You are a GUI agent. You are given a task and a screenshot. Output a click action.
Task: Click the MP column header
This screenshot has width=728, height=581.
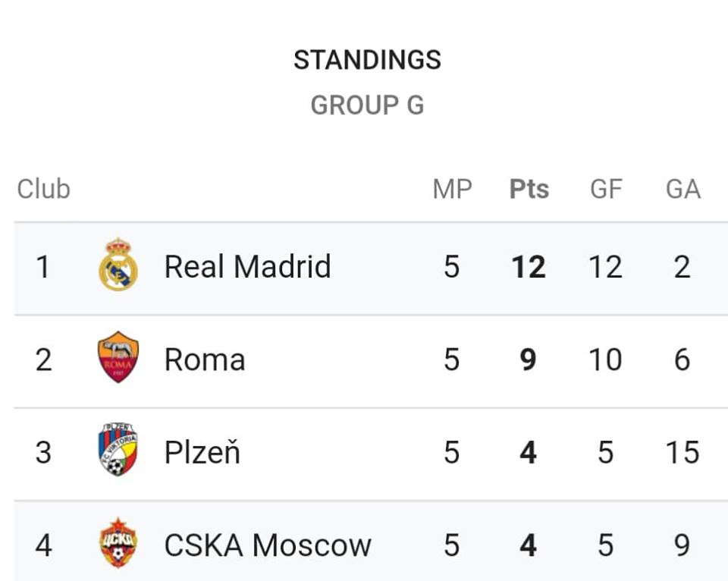pyautogui.click(x=452, y=189)
